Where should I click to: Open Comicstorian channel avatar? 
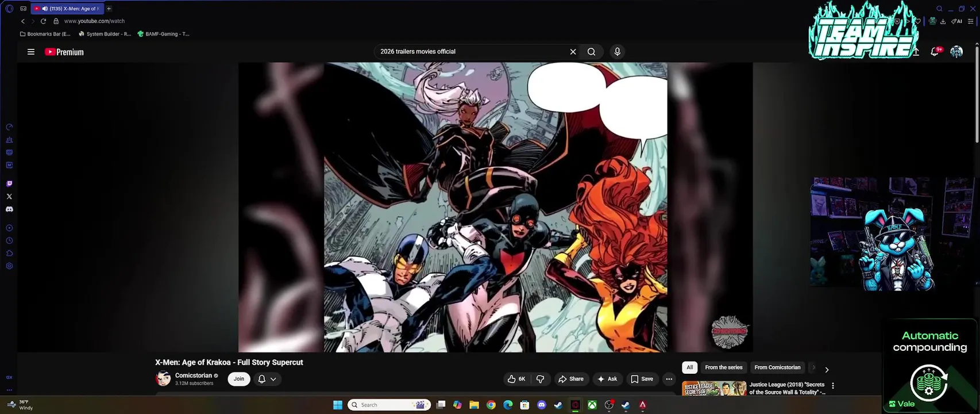pos(163,378)
